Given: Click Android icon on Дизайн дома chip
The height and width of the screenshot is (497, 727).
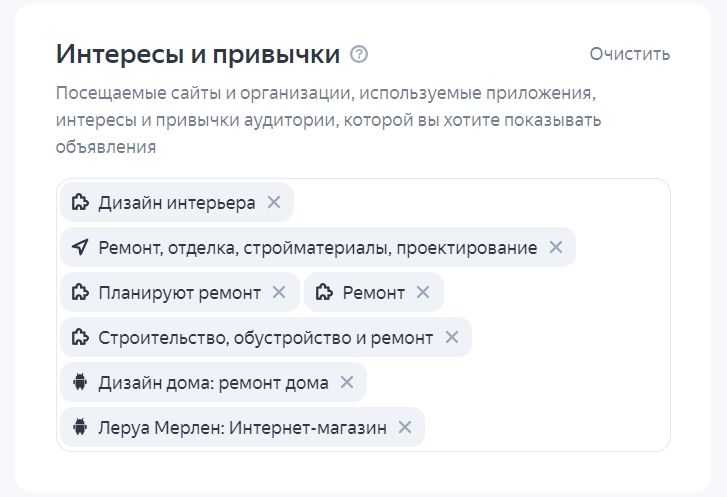Looking at the screenshot, I should pos(80,382).
